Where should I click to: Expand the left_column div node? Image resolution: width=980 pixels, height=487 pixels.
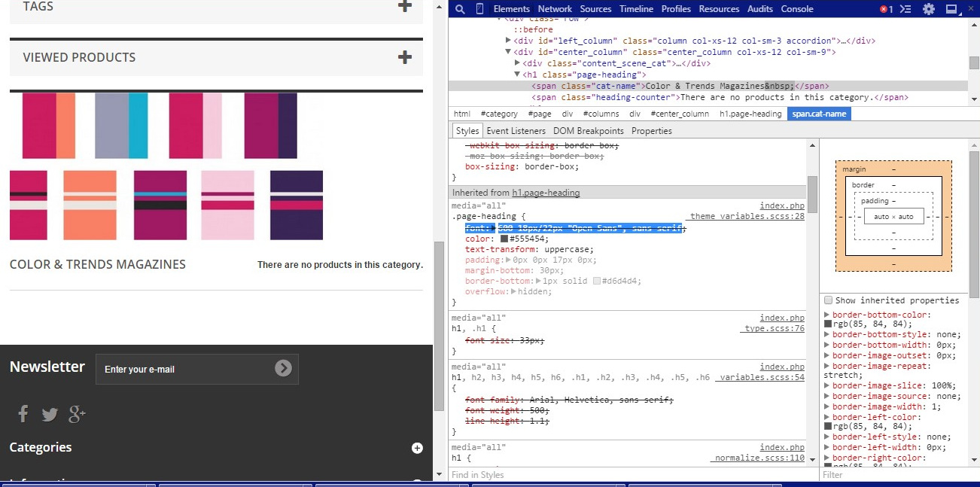pos(509,41)
